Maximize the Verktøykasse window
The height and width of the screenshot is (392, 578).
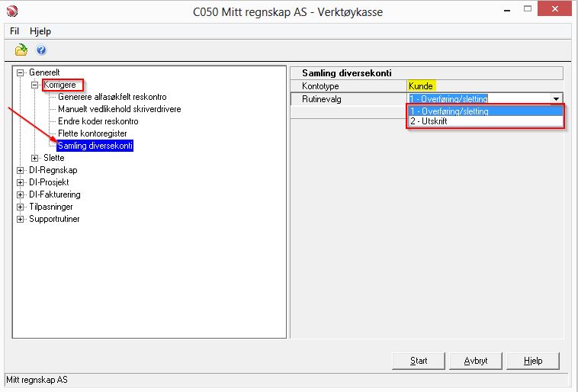(x=528, y=9)
